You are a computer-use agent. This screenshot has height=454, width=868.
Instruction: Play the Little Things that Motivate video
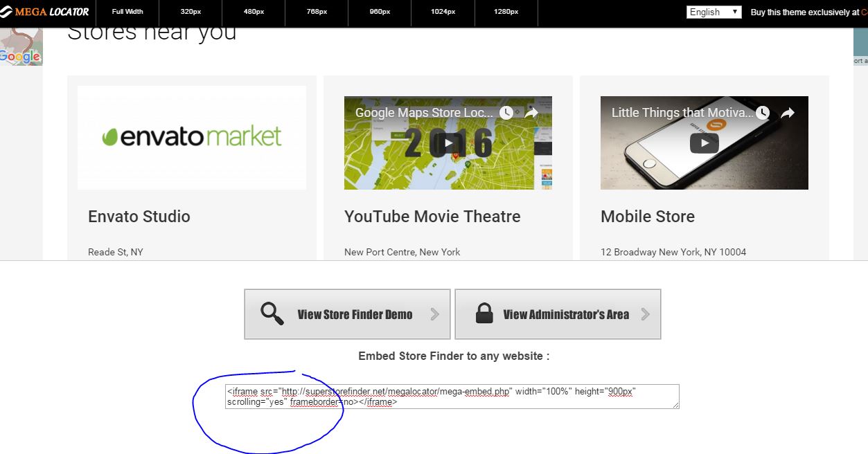tap(704, 143)
